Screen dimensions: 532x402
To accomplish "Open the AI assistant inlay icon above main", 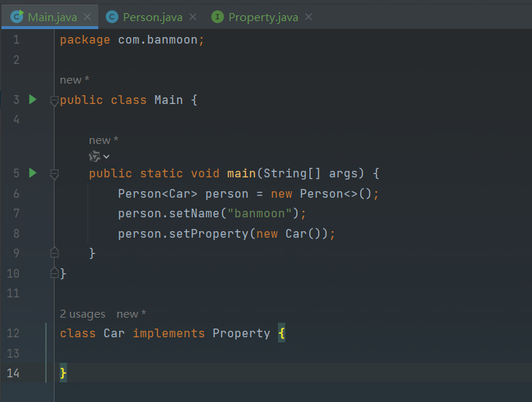I will tap(95, 156).
